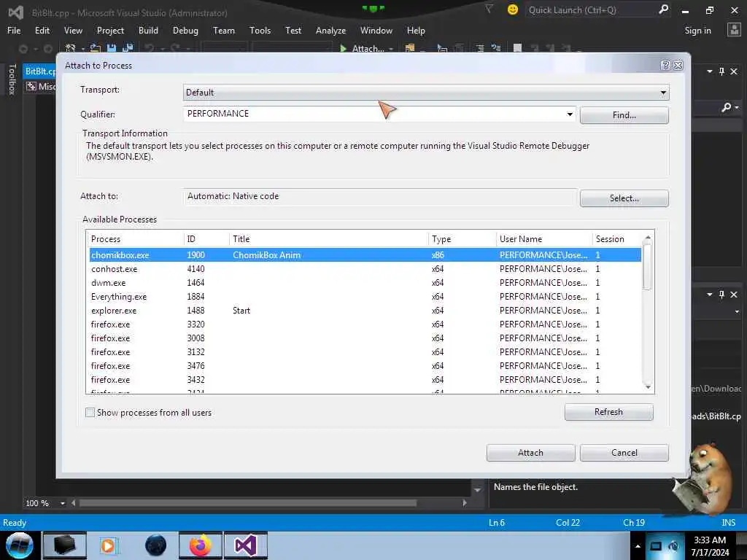This screenshot has width=747, height=560.
Task: Click the indent lines toolbar icon
Action: tap(480, 48)
